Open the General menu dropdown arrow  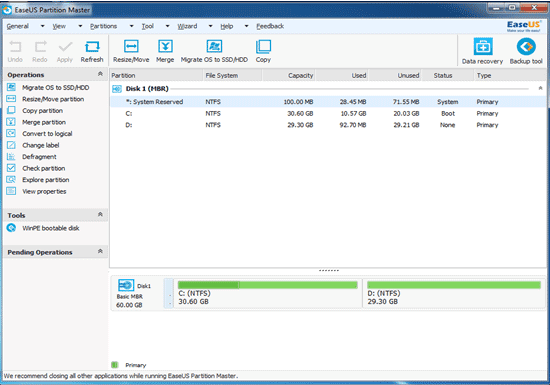pos(42,26)
